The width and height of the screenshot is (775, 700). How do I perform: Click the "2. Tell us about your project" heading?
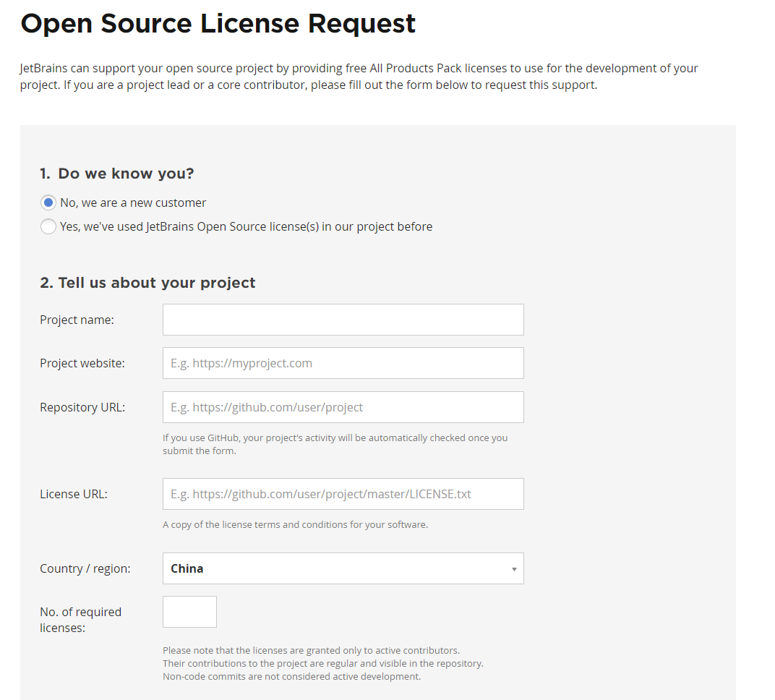(147, 283)
